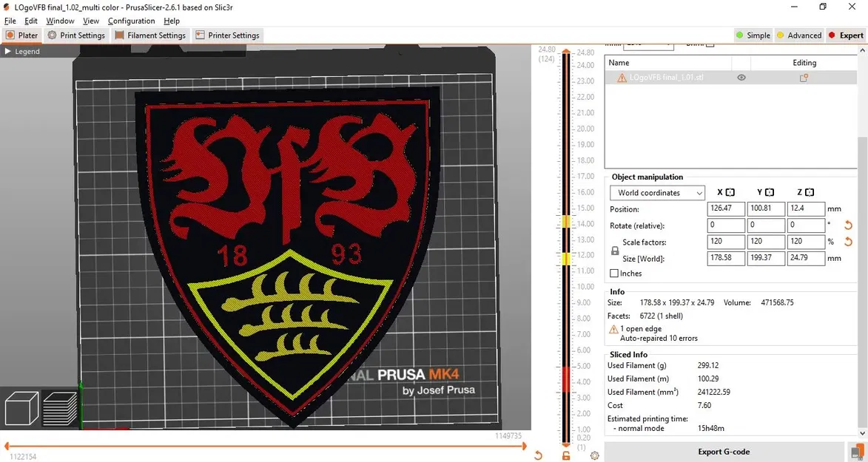Open the layer slider settings cog
The image size is (868, 462).
[x=594, y=455]
